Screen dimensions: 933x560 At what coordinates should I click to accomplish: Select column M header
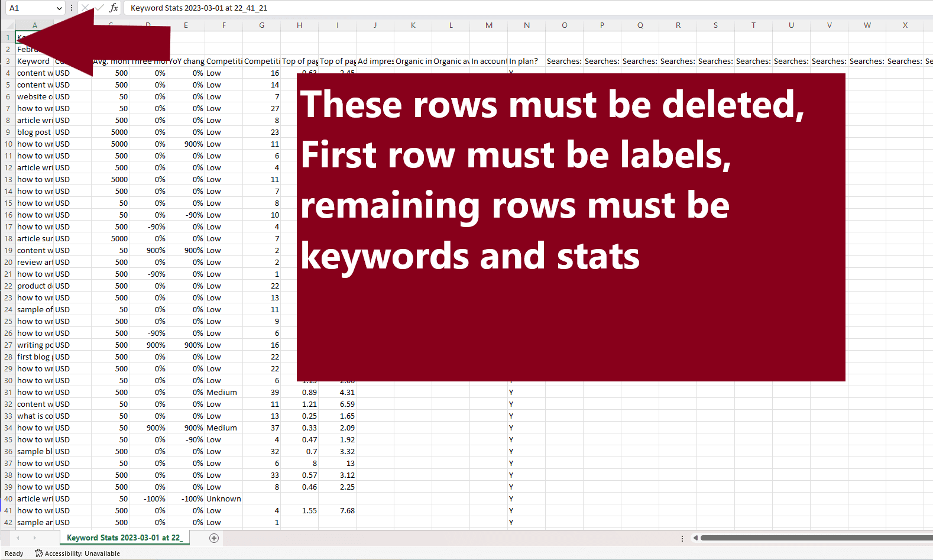coord(488,25)
